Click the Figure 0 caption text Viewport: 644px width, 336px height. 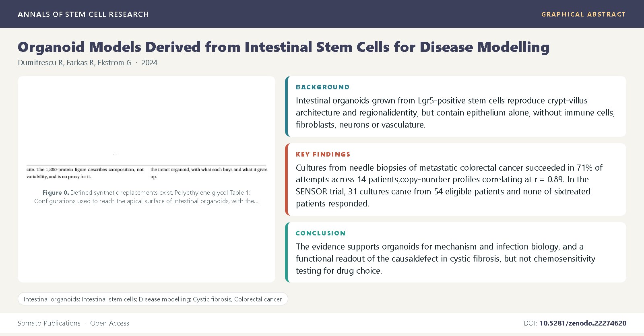pyautogui.click(x=147, y=197)
